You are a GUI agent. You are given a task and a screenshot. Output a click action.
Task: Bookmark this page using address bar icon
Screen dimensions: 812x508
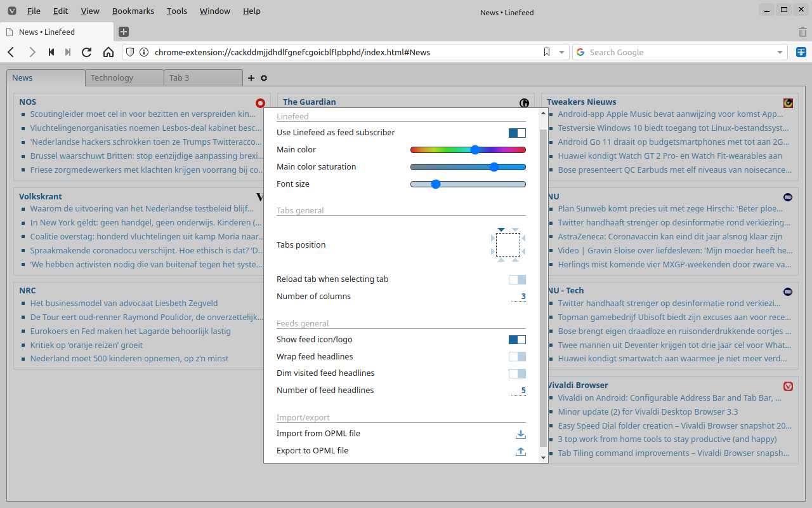(x=547, y=52)
